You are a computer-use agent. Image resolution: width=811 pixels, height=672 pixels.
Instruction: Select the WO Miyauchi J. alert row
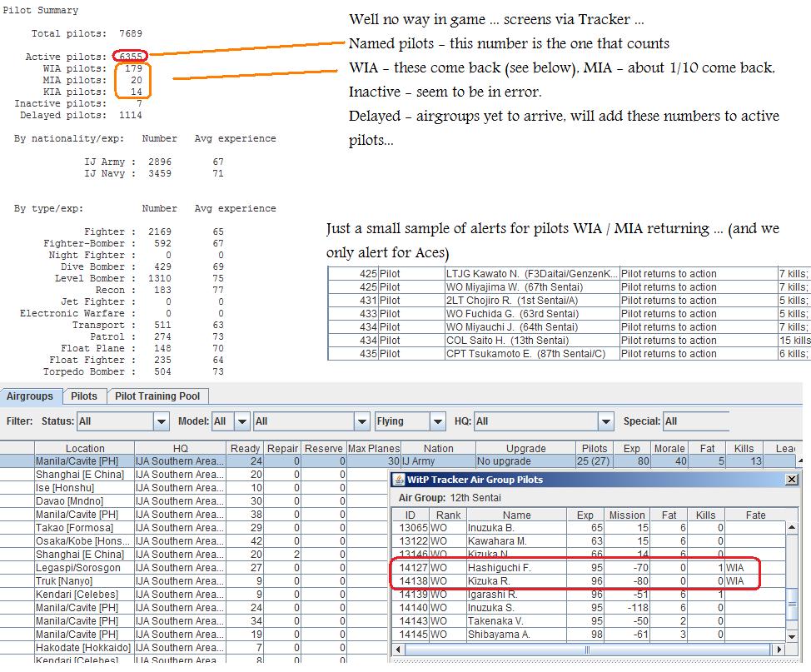[569, 327]
